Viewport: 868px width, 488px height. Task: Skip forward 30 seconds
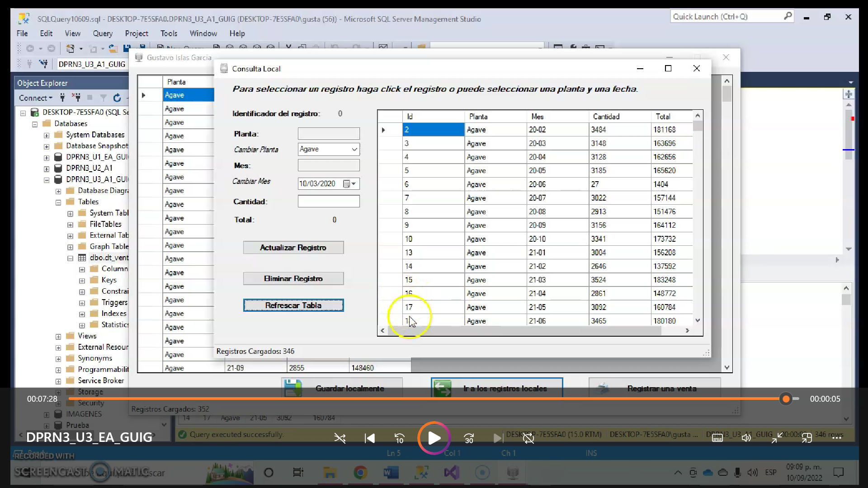pyautogui.click(x=469, y=438)
